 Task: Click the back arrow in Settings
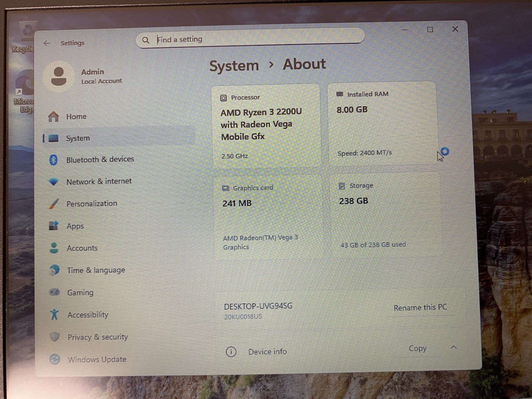click(47, 43)
